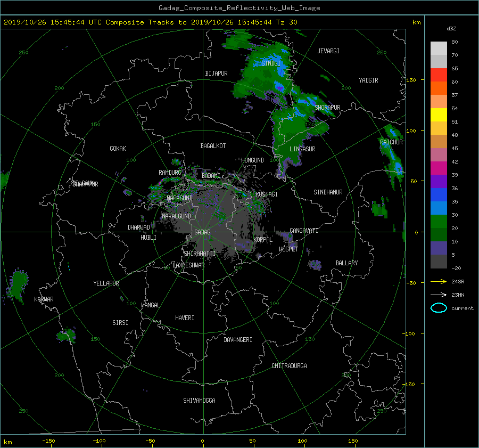Click the SIRSI city label
The image size is (479, 448).
[120, 323]
